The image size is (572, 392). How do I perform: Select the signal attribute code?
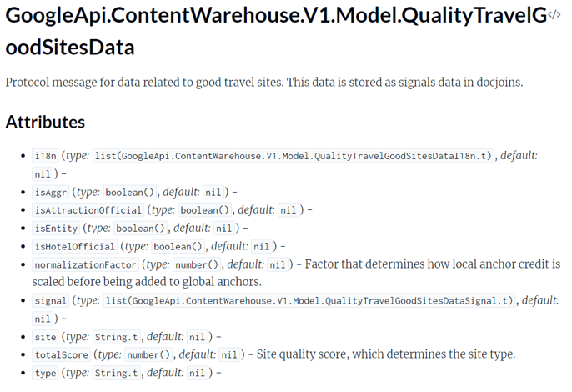[51, 301]
